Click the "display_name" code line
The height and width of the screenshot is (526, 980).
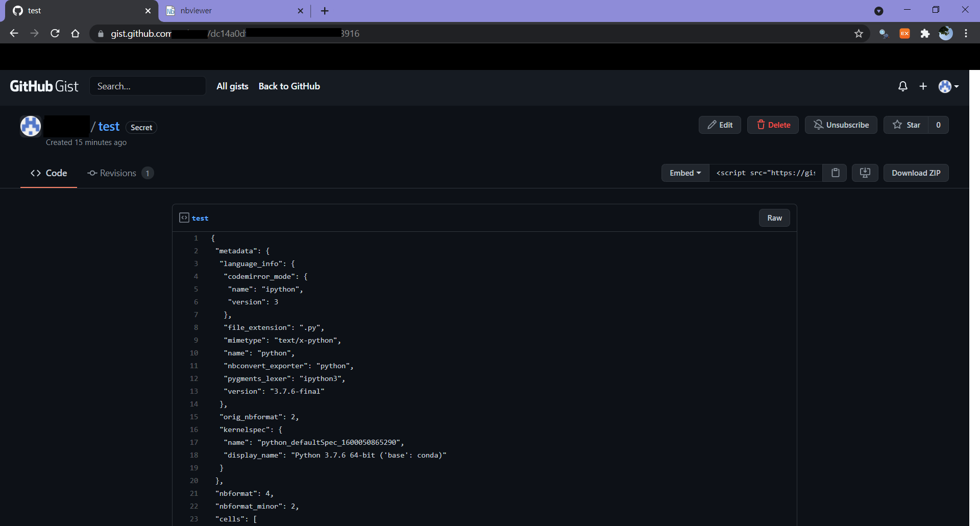pos(335,455)
